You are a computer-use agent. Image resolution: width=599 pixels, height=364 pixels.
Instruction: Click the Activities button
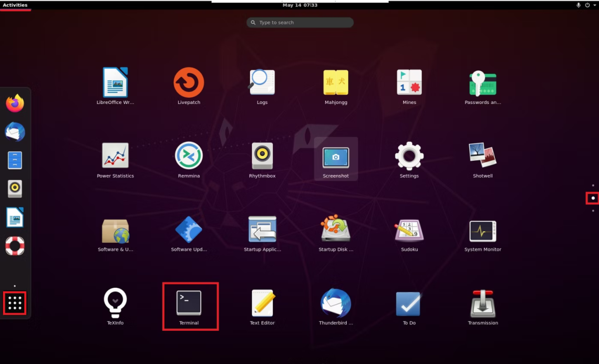click(15, 5)
